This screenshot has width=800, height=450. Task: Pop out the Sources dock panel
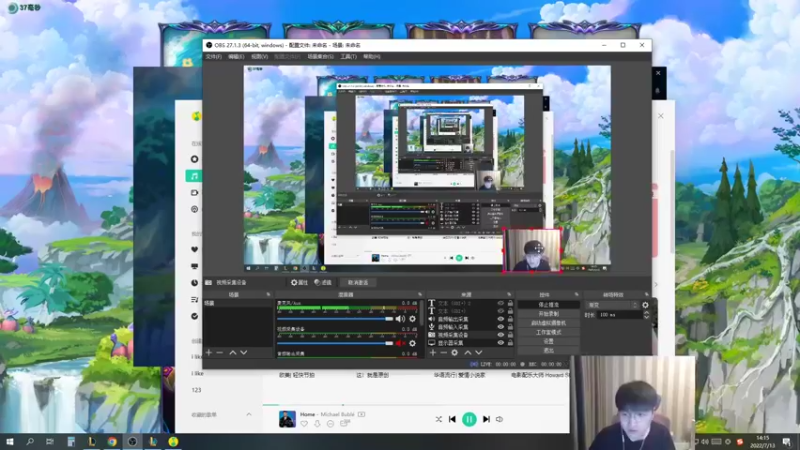click(509, 294)
